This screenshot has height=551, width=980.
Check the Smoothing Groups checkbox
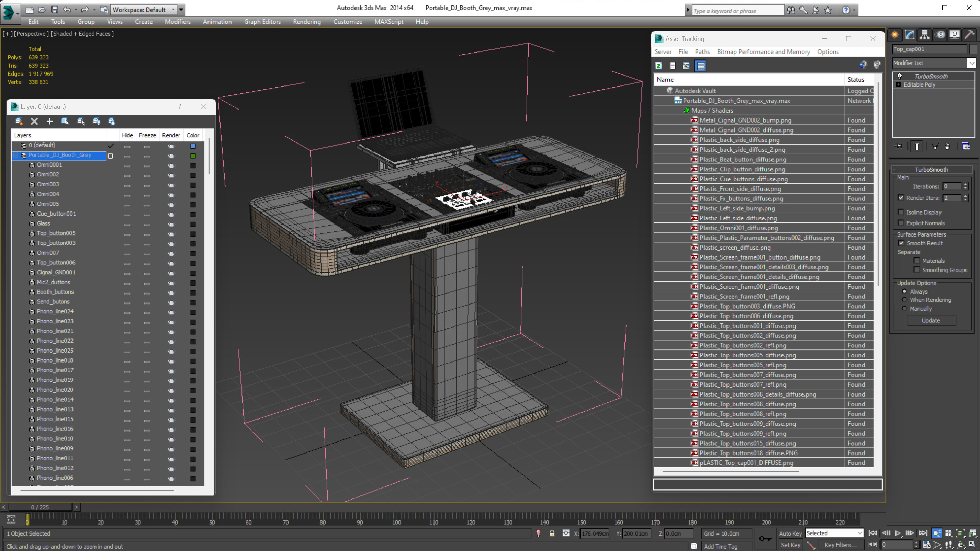(x=916, y=269)
